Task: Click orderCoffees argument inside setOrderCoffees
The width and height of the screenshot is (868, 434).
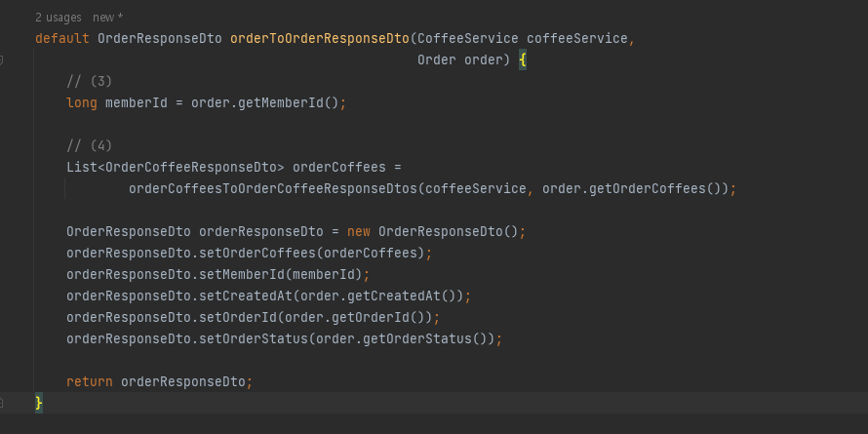Action: (370, 253)
